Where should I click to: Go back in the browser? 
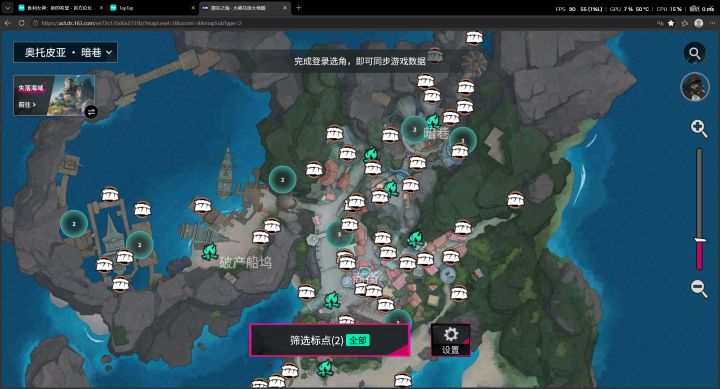7,23
